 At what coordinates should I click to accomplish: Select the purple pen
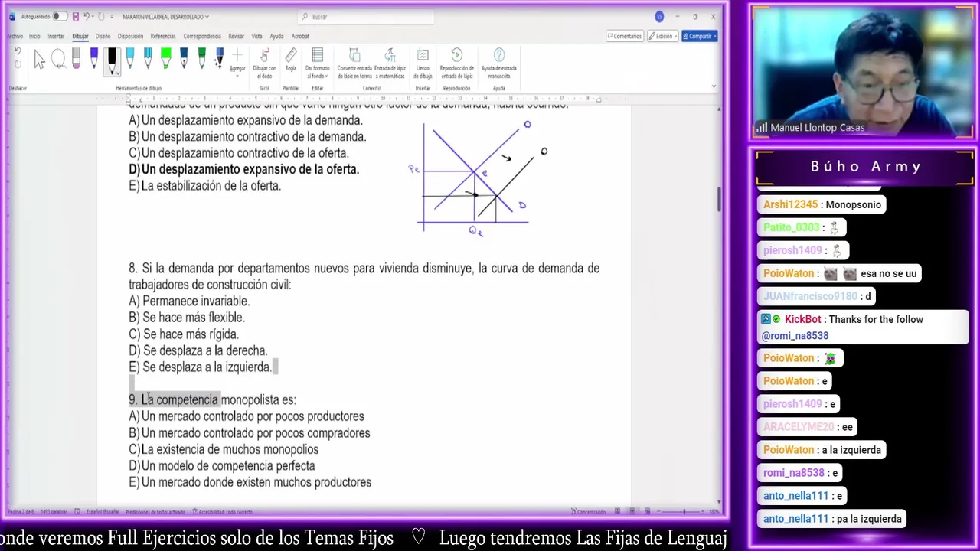click(94, 60)
